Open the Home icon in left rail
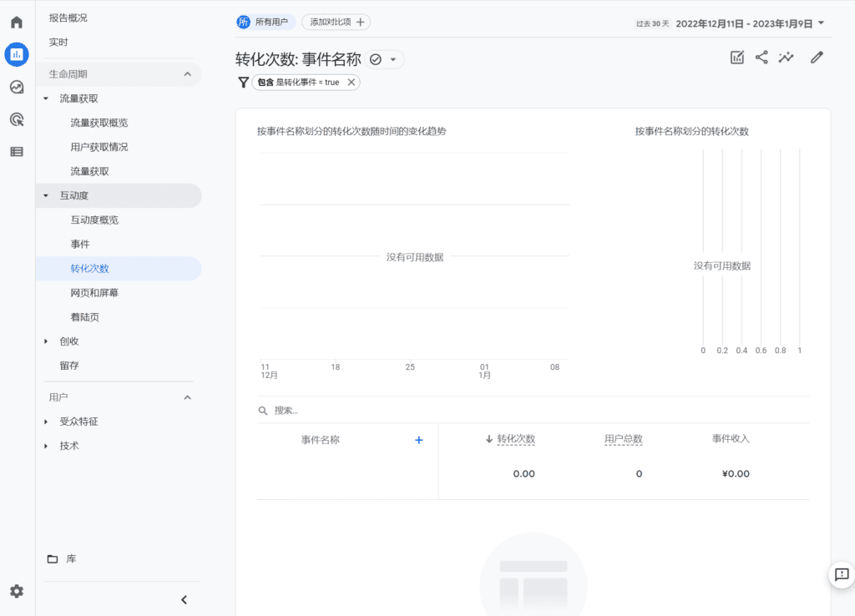The width and height of the screenshot is (855, 616). (x=17, y=22)
